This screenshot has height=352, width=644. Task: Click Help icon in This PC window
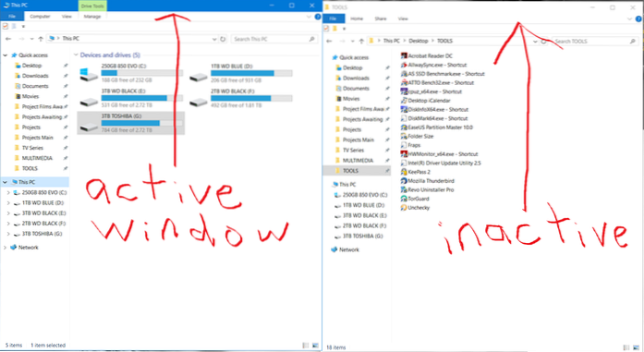point(318,17)
